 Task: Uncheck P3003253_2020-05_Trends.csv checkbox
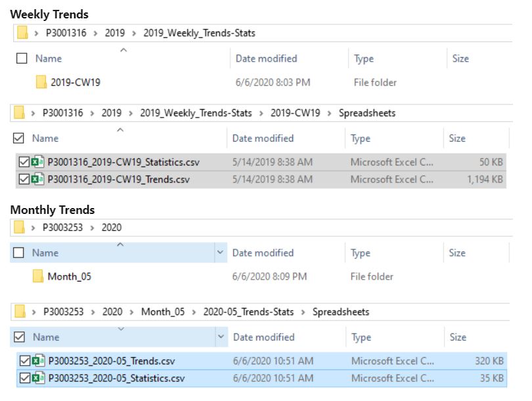25,361
